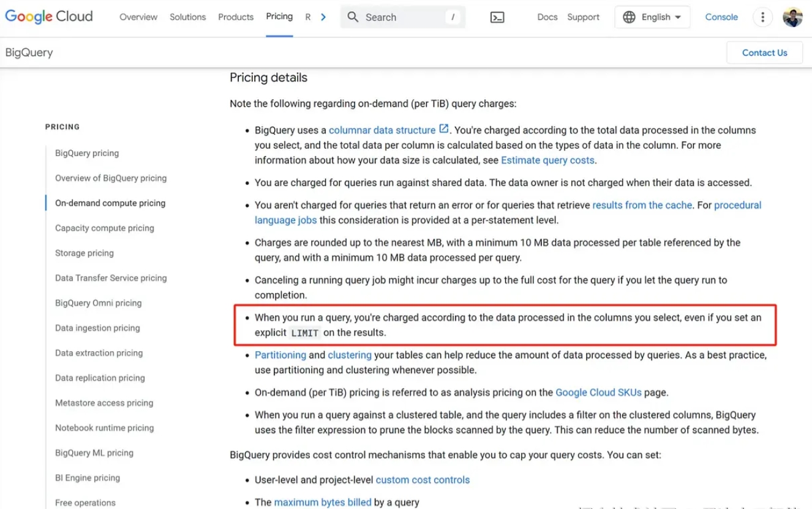Click the LIMIT code keyword
Image resolution: width=812 pixels, height=509 pixels.
click(304, 333)
